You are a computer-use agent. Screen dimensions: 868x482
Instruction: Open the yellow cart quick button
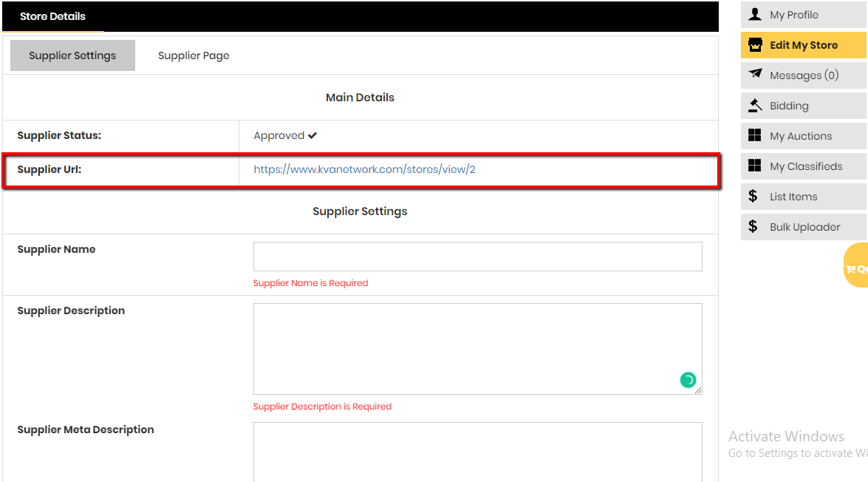(856, 265)
